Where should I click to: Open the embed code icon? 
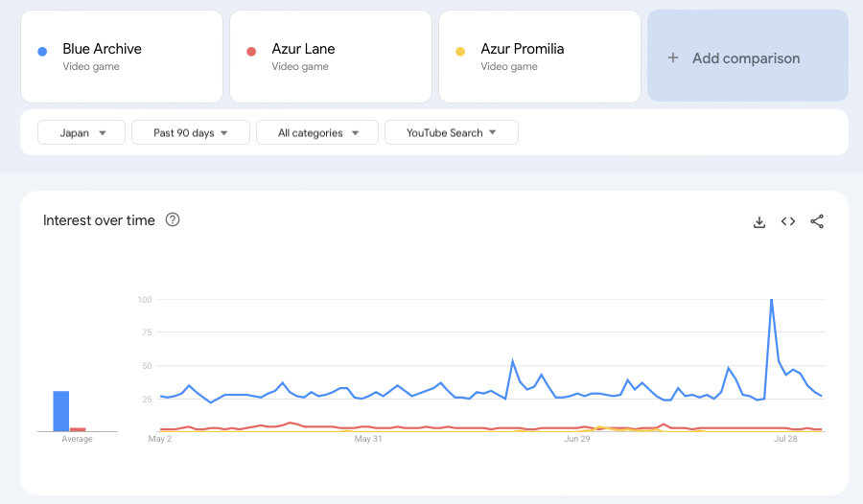tap(787, 221)
